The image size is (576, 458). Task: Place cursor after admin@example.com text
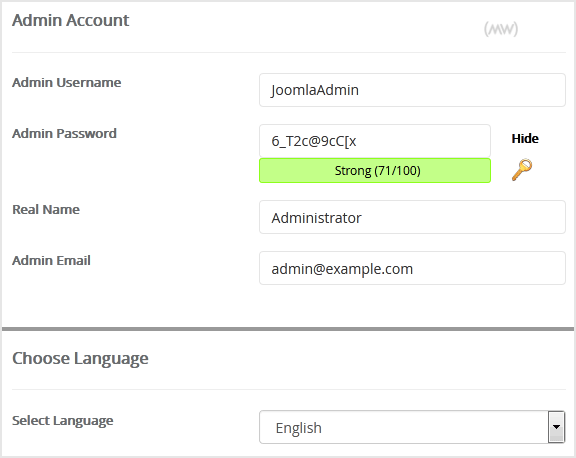[414, 269]
